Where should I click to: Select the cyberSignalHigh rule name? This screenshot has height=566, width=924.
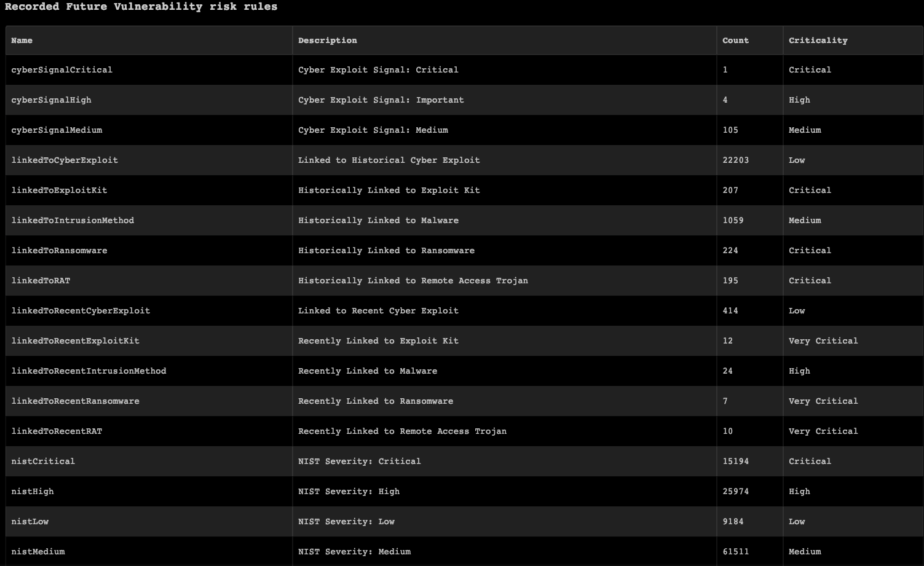tap(51, 100)
